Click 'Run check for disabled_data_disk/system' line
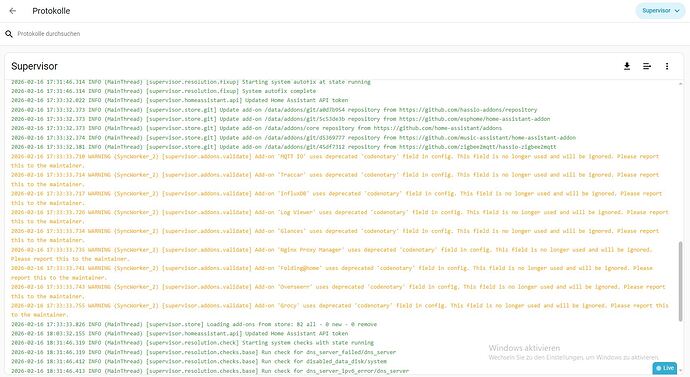 [x=199, y=362]
